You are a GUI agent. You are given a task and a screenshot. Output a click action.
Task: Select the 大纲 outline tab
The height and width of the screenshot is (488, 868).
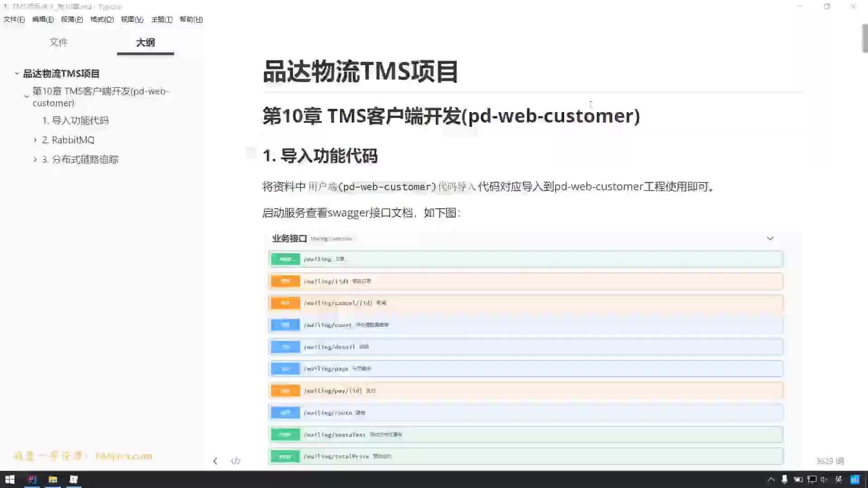pos(145,42)
